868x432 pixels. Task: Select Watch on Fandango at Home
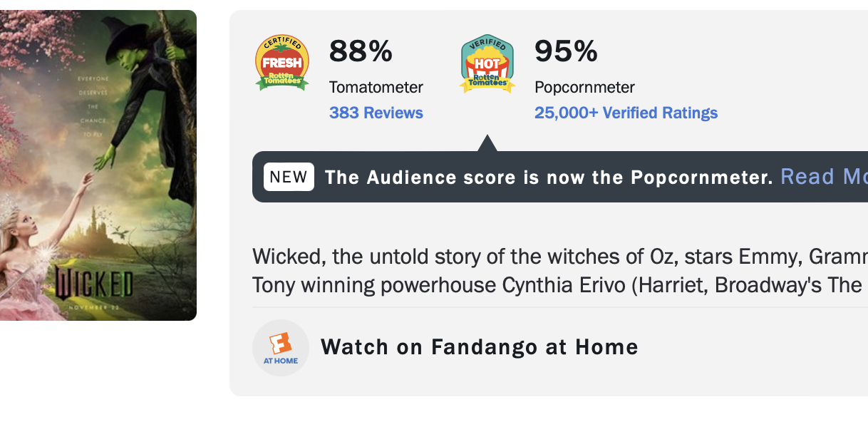(x=479, y=347)
